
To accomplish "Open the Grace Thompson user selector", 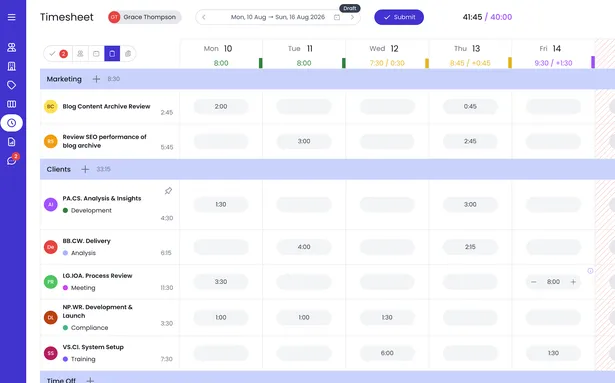I will tap(145, 17).
